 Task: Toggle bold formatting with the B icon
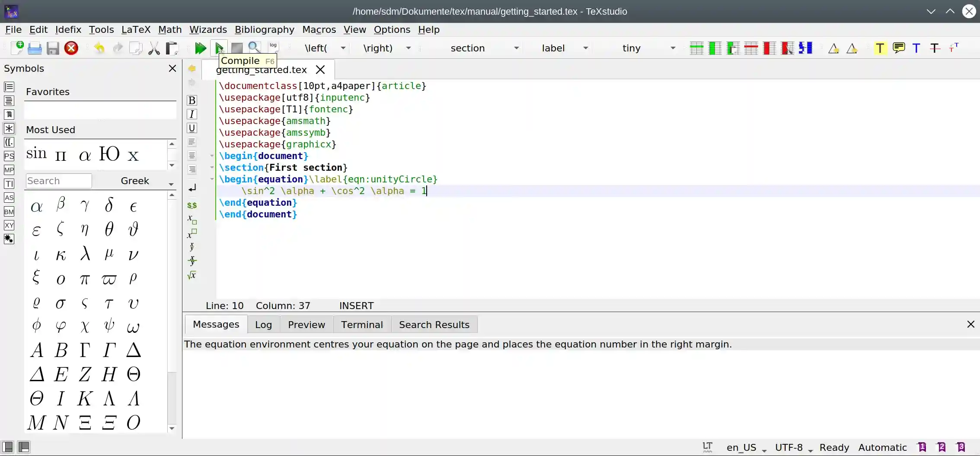(192, 100)
